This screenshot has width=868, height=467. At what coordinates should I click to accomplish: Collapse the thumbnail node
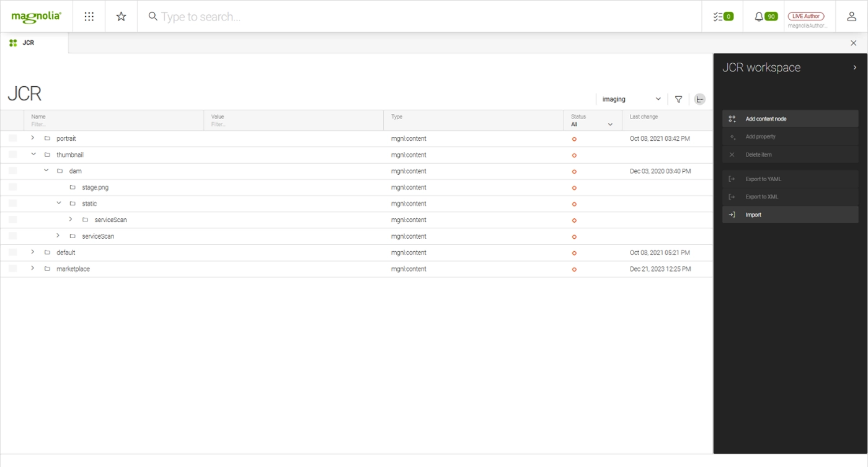33,154
